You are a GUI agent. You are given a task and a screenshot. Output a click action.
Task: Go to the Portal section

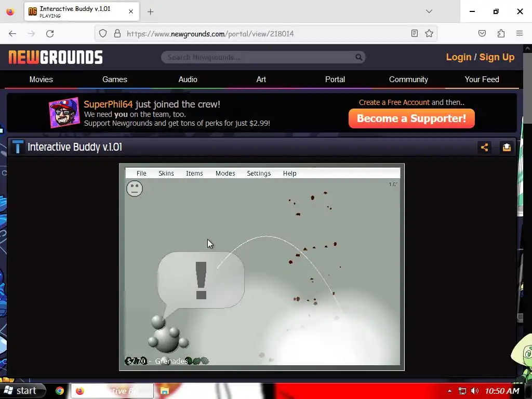point(335,79)
